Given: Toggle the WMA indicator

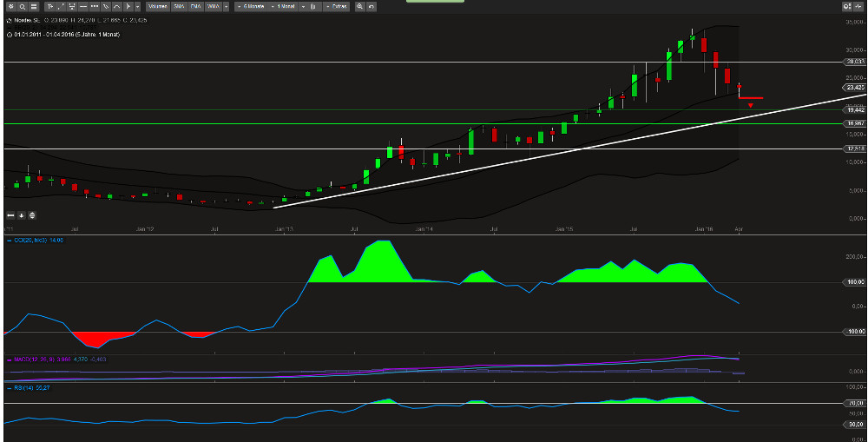Looking at the screenshot, I should point(214,7).
